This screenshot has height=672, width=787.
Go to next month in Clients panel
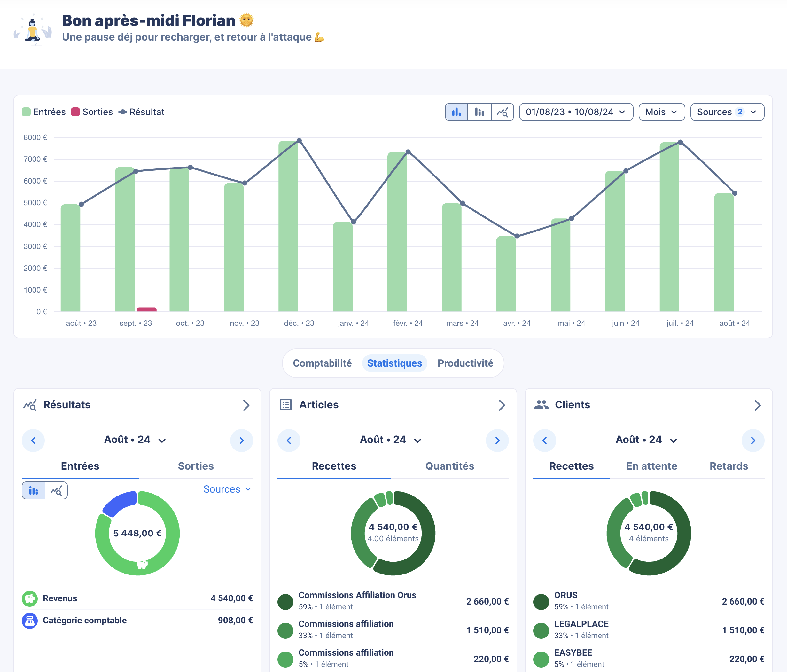753,440
